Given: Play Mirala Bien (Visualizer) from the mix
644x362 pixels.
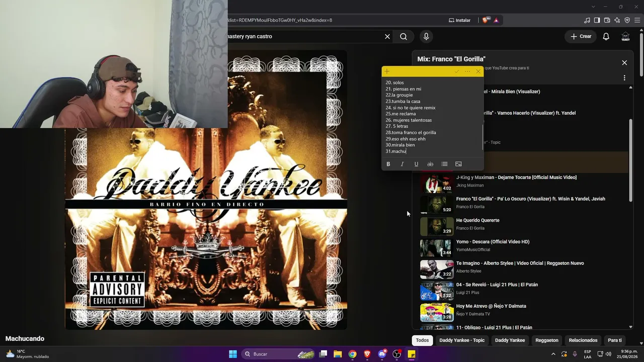Looking at the screenshot, I should (x=512, y=92).
